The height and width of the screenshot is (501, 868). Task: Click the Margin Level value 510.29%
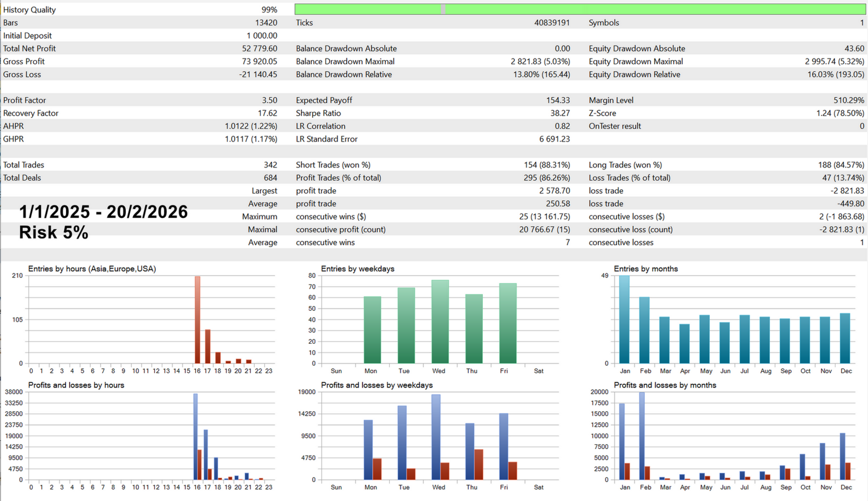[849, 100]
